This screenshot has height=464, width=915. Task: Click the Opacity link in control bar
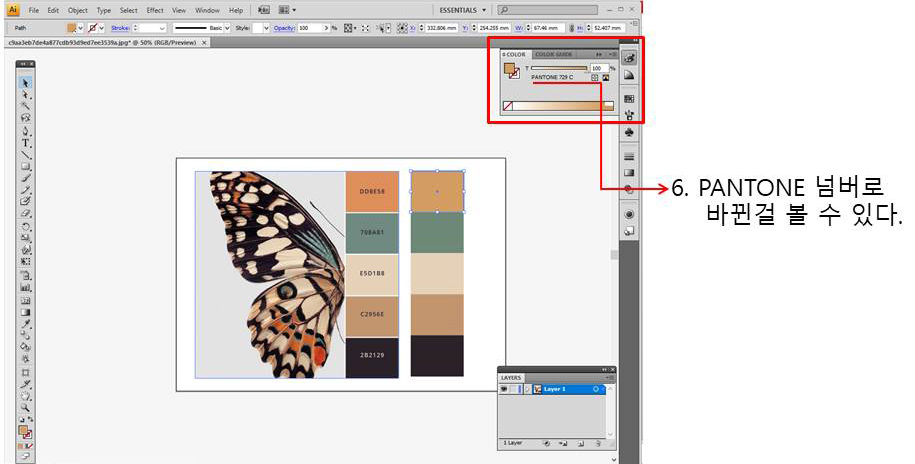click(x=284, y=28)
